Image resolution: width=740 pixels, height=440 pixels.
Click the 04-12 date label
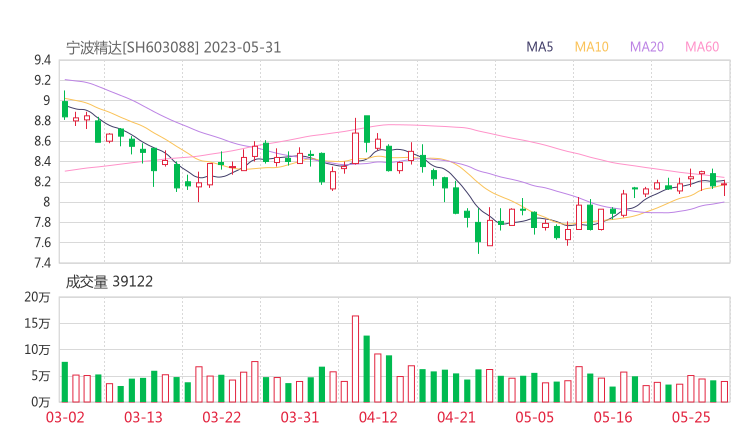378,417
